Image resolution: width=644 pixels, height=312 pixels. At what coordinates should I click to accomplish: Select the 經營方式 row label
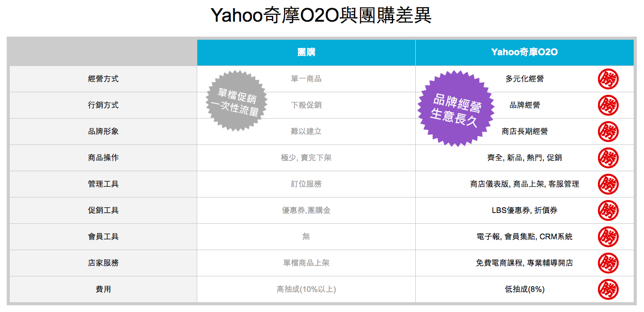coord(103,79)
